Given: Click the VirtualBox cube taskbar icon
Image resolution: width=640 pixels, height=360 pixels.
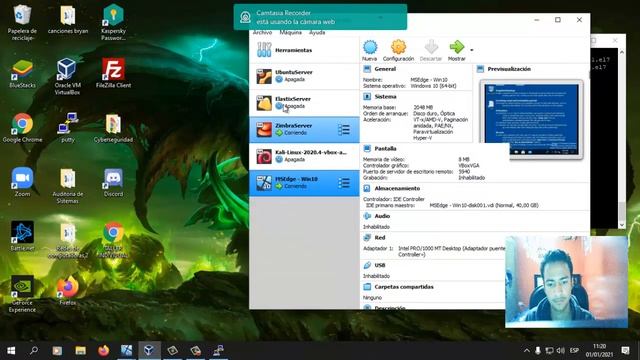Looking at the screenshot, I should (149, 350).
